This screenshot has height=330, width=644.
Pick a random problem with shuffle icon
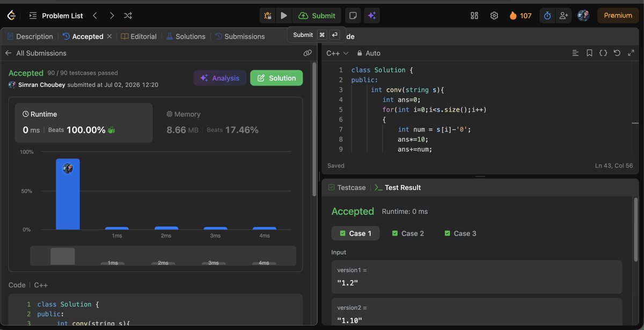pos(128,16)
